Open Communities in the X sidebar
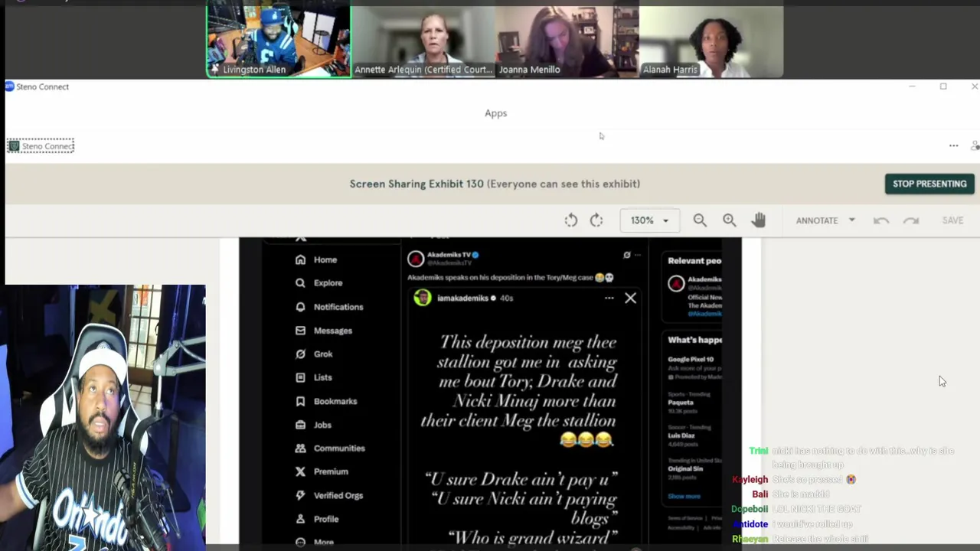 330,448
